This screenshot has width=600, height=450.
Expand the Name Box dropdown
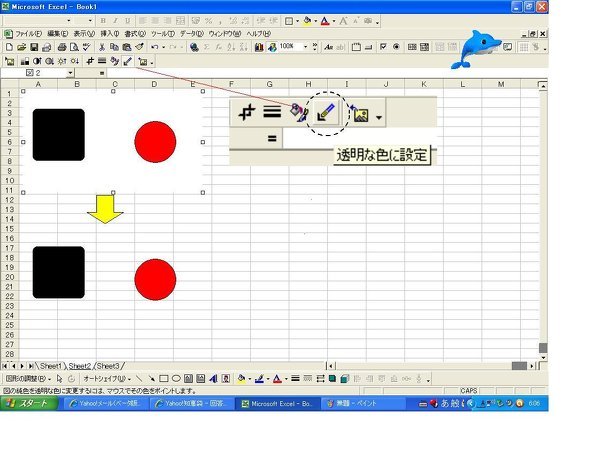70,73
